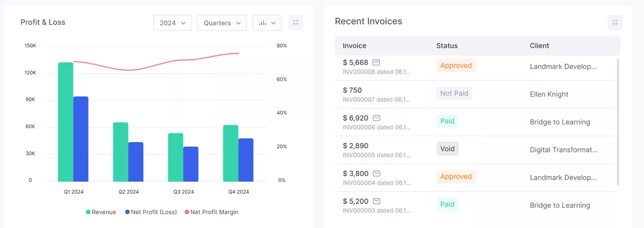The width and height of the screenshot is (644, 228).
Task: Sort by the Status column header
Action: tap(447, 46)
